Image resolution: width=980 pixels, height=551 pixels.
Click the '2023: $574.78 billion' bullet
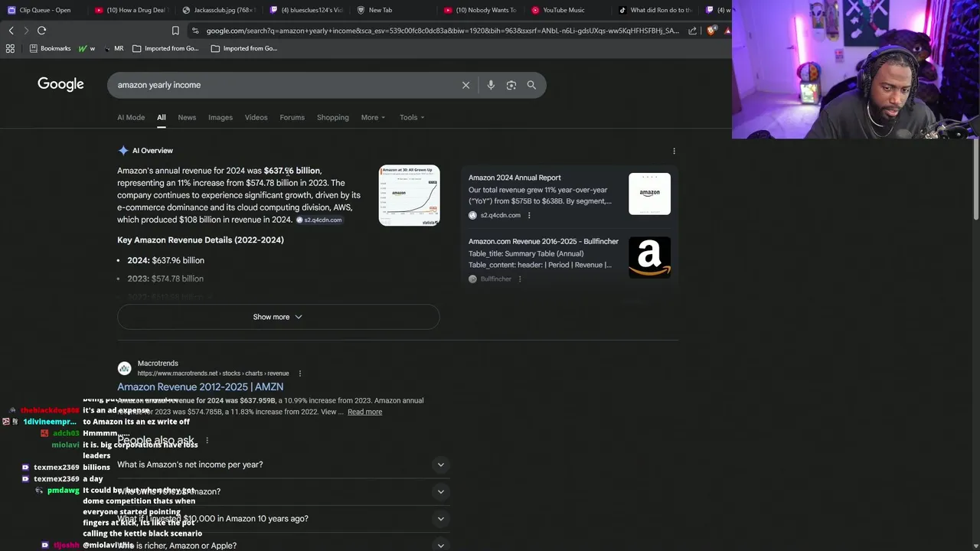(x=165, y=279)
